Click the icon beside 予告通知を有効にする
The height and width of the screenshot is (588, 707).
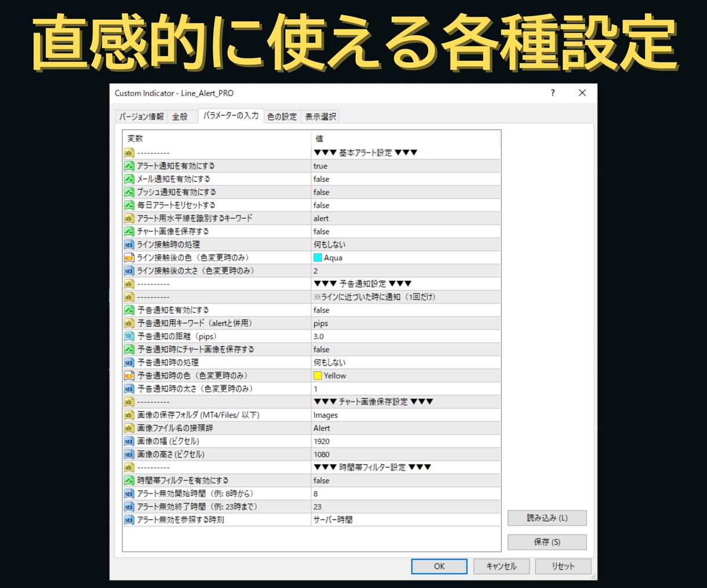coord(129,310)
